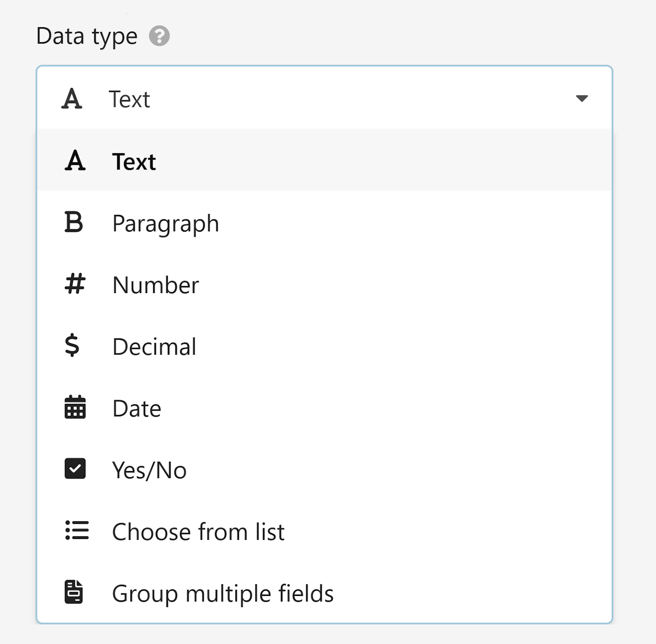
Task: Click the letter A icon in list
Action: pyautogui.click(x=75, y=161)
